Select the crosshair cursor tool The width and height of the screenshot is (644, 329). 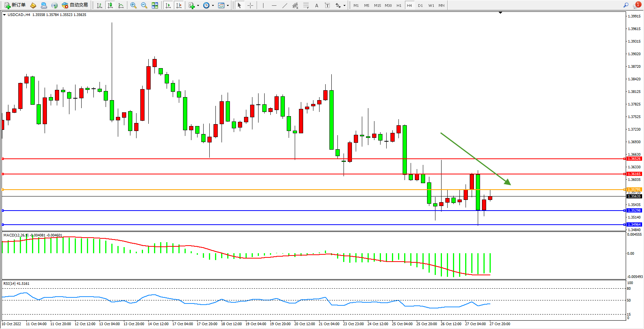(x=250, y=5)
